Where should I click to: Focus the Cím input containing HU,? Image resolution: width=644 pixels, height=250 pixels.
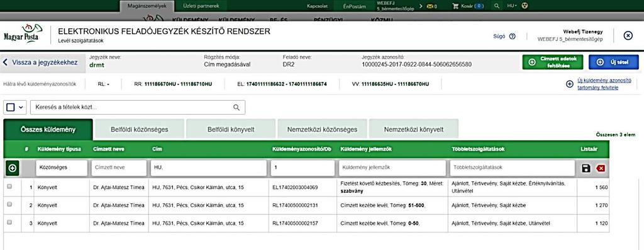coord(209,168)
